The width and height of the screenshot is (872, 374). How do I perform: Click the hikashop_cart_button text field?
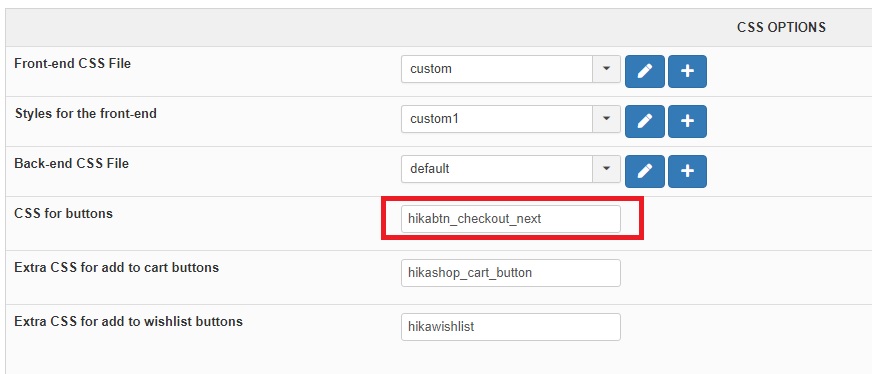click(x=511, y=273)
